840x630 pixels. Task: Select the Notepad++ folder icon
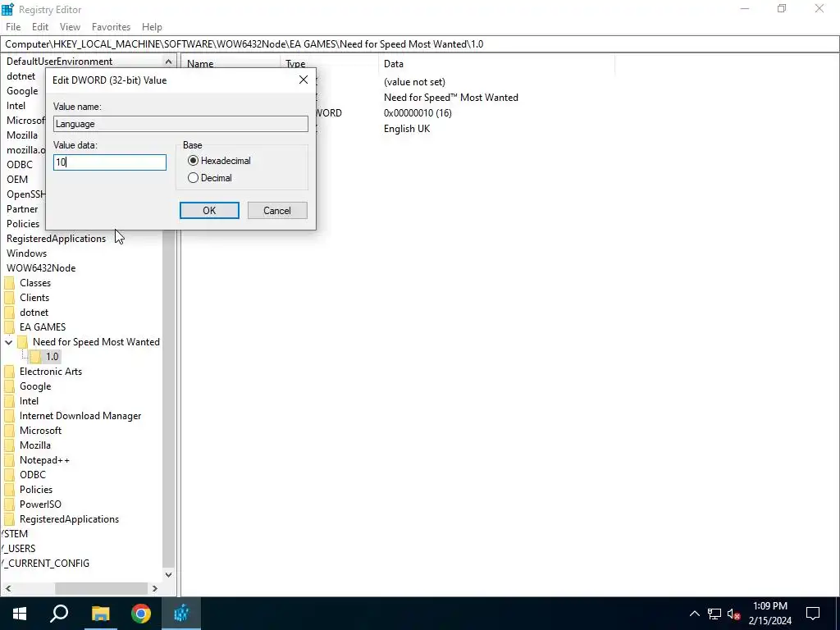click(9, 460)
